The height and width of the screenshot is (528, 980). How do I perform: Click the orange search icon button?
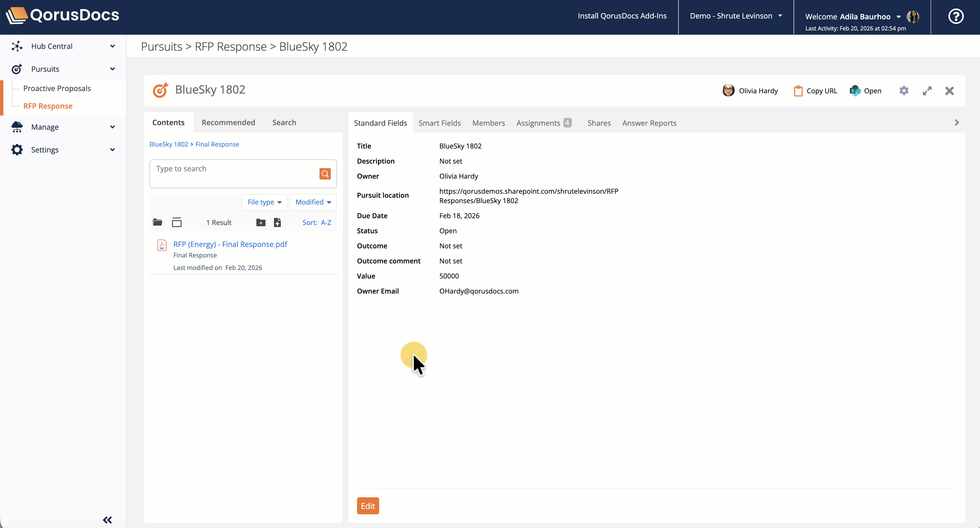[x=325, y=174]
